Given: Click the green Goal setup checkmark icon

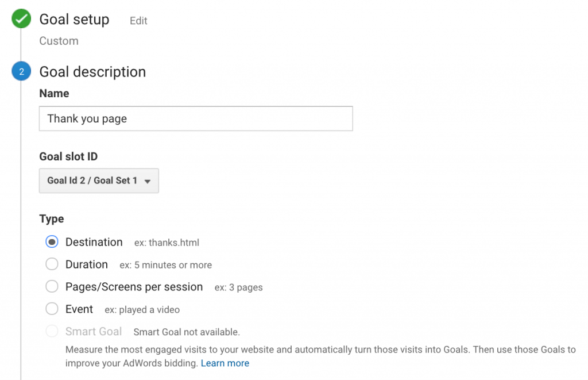Looking at the screenshot, I should [21, 19].
